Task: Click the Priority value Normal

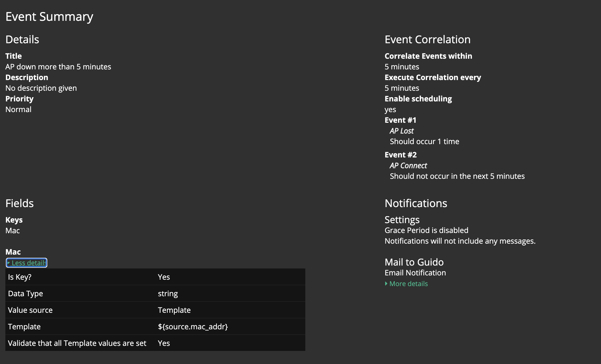Action: pos(18,109)
